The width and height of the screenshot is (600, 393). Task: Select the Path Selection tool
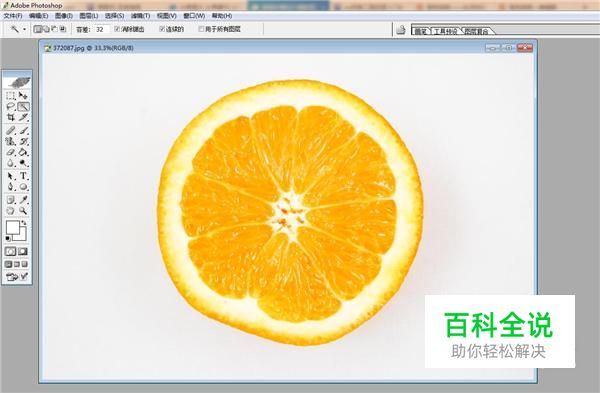[x=11, y=176]
